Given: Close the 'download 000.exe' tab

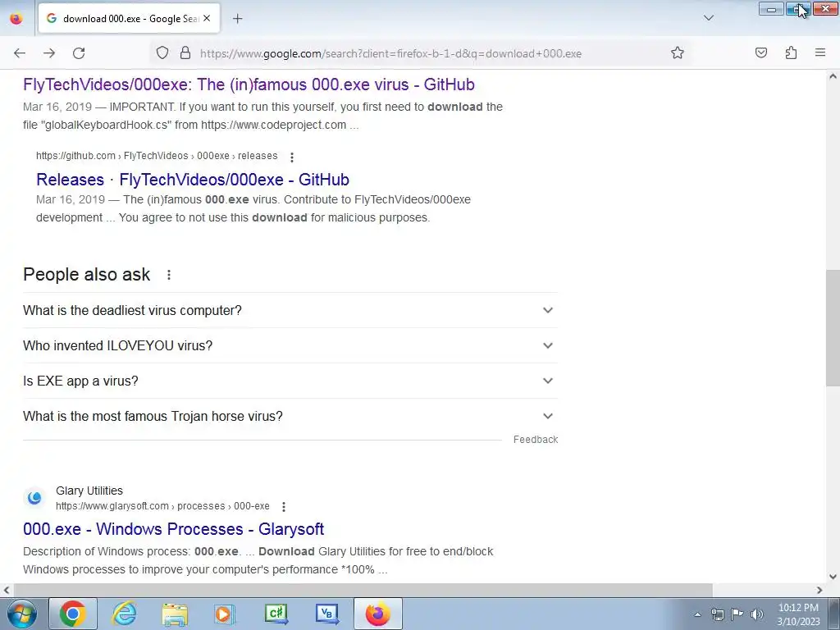Looking at the screenshot, I should click(x=207, y=18).
